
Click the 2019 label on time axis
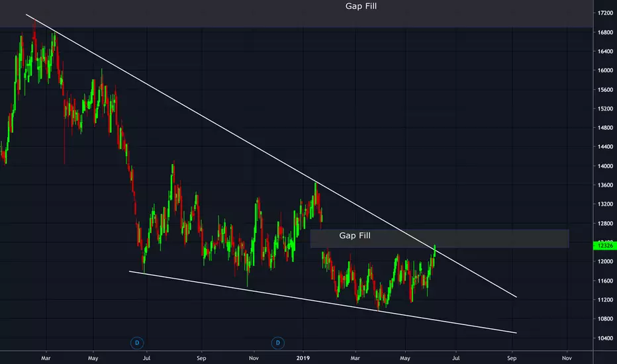[x=303, y=358]
